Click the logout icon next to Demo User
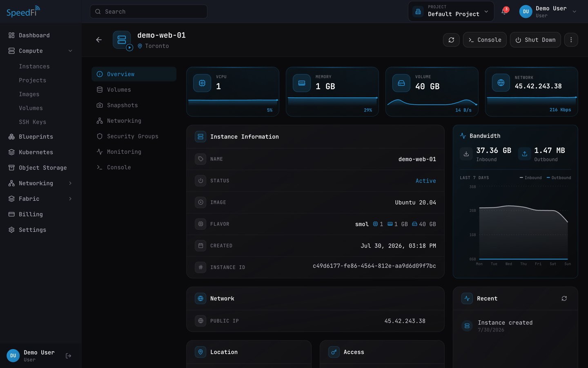Viewport: 588px width, 368px height. click(69, 356)
